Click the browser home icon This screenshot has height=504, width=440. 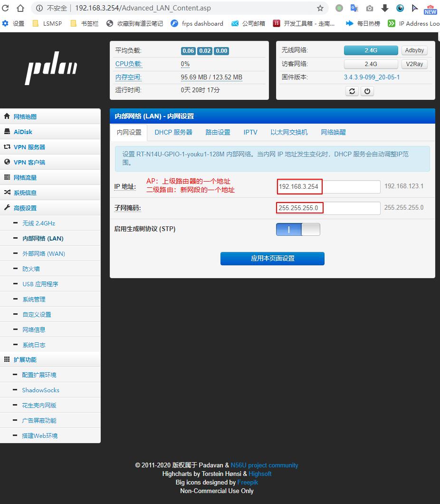20,8
